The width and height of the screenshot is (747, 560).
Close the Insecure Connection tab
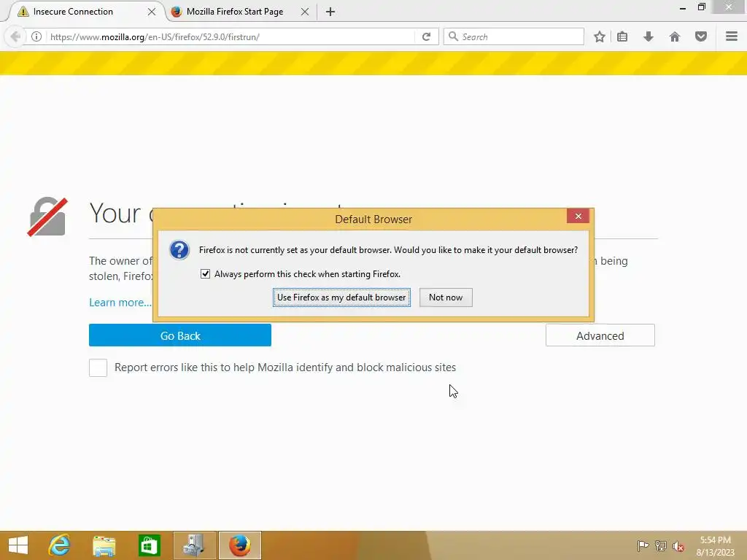(x=152, y=12)
